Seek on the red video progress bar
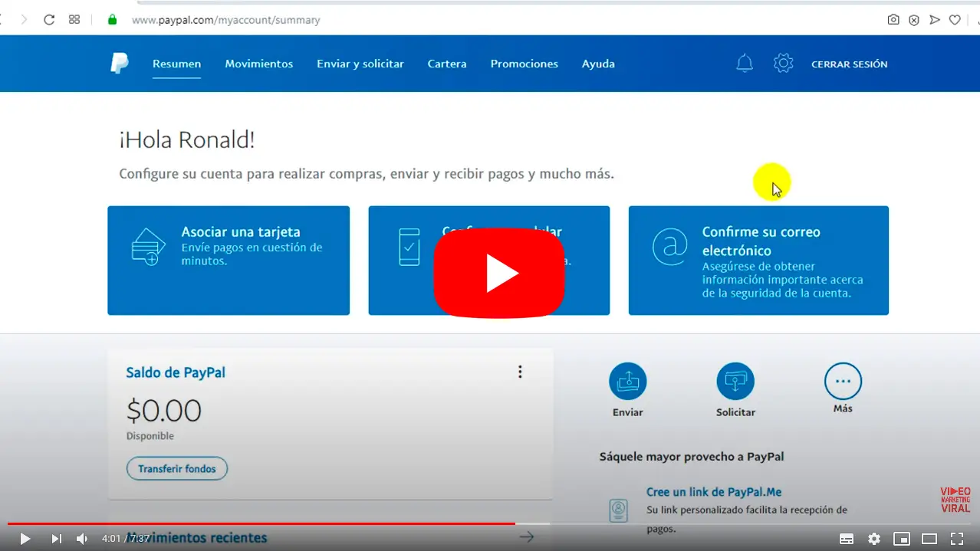This screenshot has height=551, width=980. click(x=261, y=524)
